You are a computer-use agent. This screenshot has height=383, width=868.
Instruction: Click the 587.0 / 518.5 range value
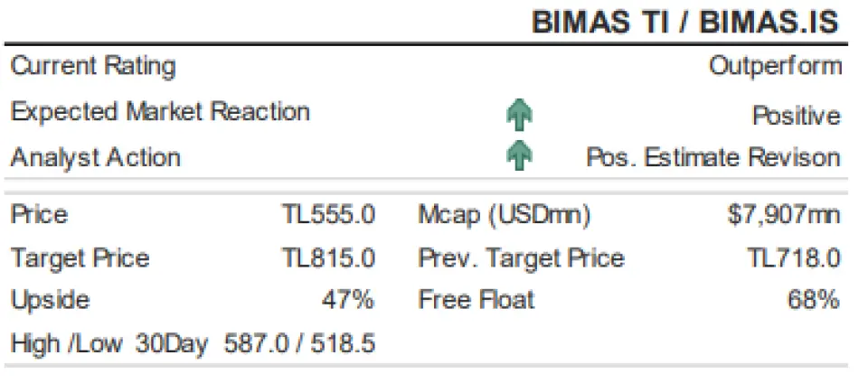[x=299, y=343]
